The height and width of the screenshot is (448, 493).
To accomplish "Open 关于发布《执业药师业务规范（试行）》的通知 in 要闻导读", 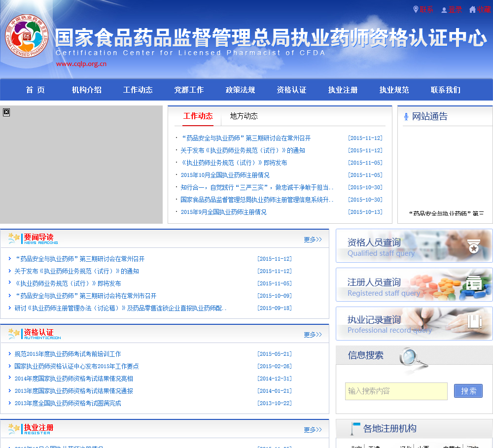I will tap(76, 272).
